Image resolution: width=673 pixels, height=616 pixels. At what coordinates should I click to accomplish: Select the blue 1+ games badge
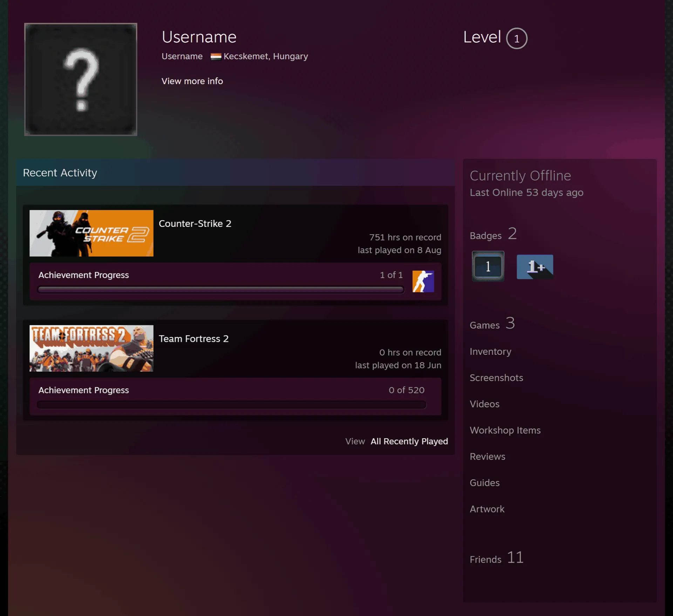click(535, 267)
